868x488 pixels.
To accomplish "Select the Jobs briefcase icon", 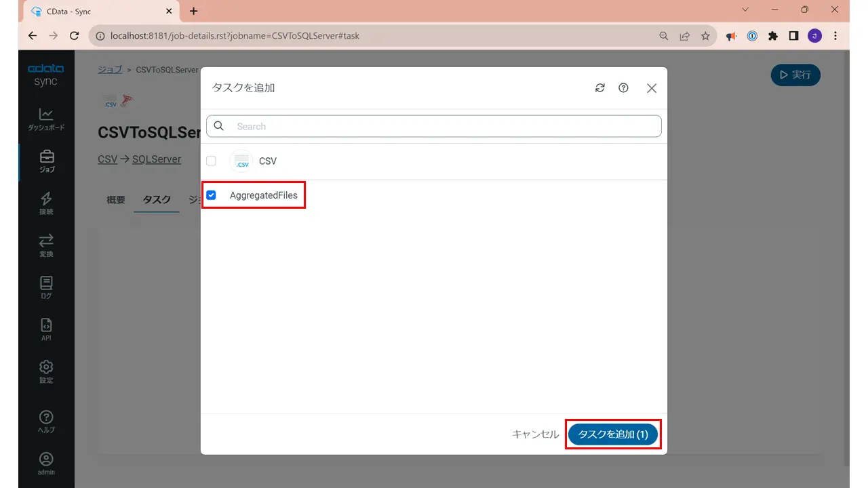I will click(x=46, y=157).
